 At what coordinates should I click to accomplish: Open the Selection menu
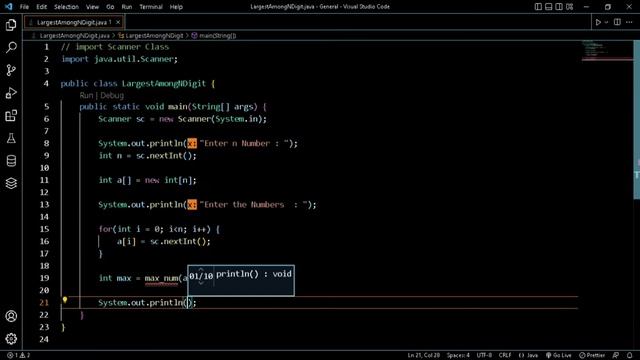coord(66,7)
